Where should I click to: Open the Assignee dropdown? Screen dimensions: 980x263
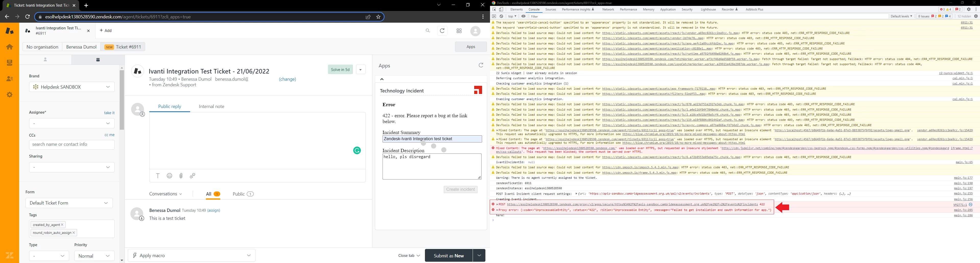[71, 123]
